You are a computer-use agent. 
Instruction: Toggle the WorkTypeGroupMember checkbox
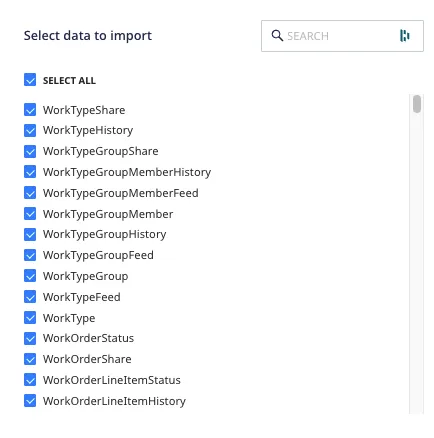[30, 214]
